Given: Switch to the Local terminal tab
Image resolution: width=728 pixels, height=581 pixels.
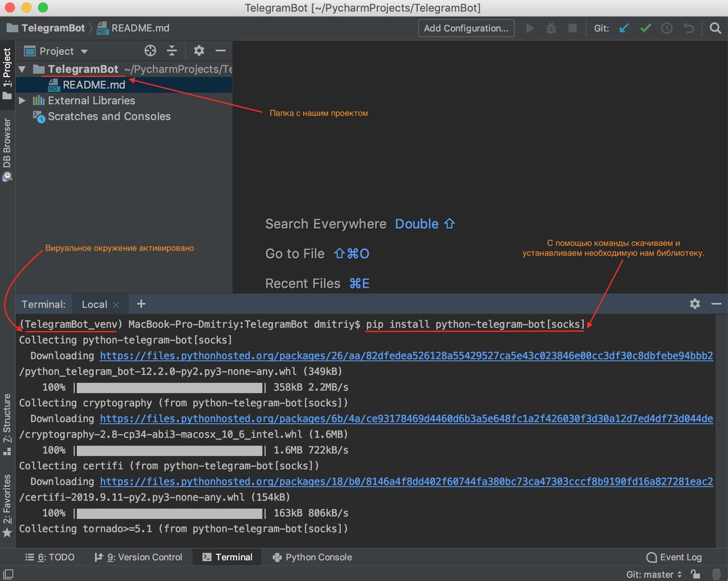Looking at the screenshot, I should 94,304.
